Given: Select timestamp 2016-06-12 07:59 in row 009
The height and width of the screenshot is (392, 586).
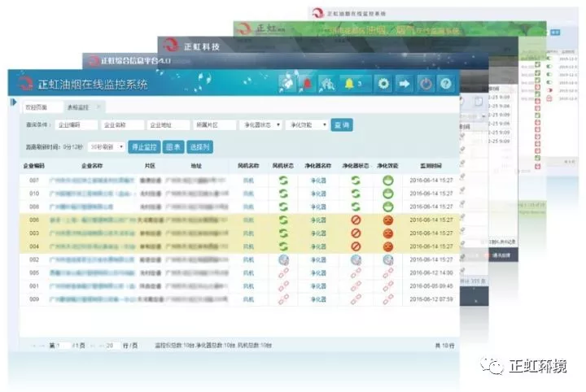Looking at the screenshot, I should click(431, 299).
